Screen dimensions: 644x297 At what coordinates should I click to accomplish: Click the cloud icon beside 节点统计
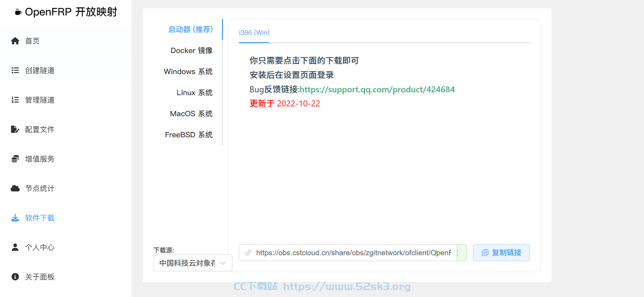point(15,189)
